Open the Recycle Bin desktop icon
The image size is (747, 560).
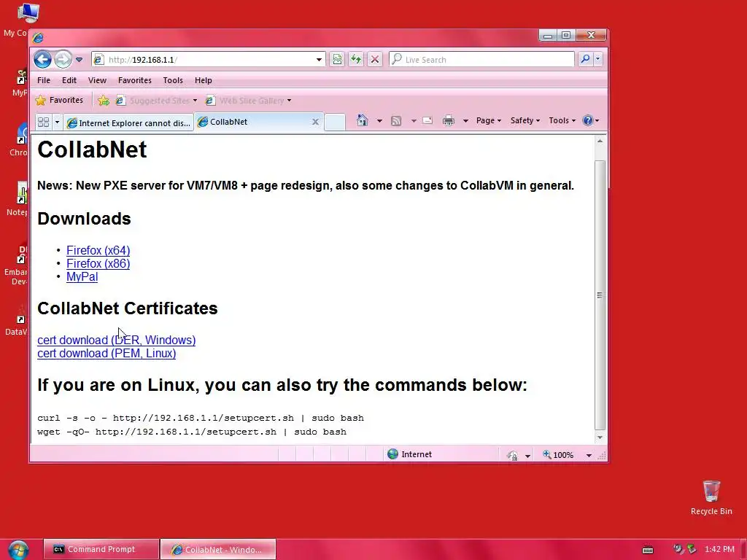711,497
